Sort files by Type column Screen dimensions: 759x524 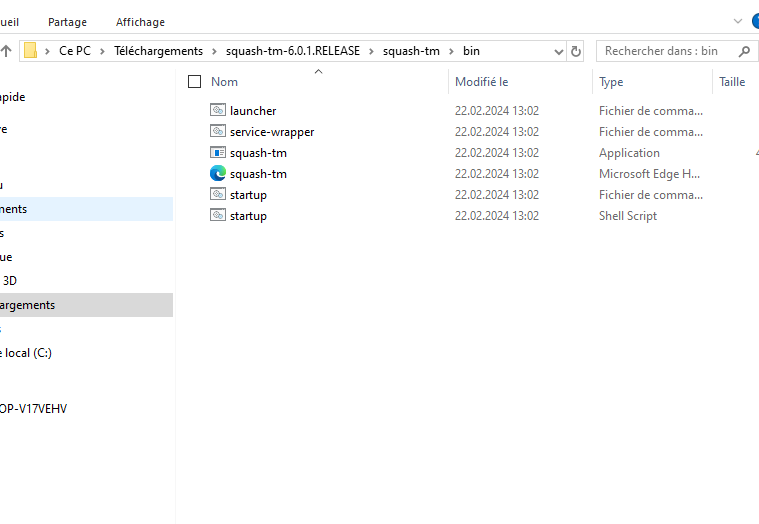click(x=611, y=82)
